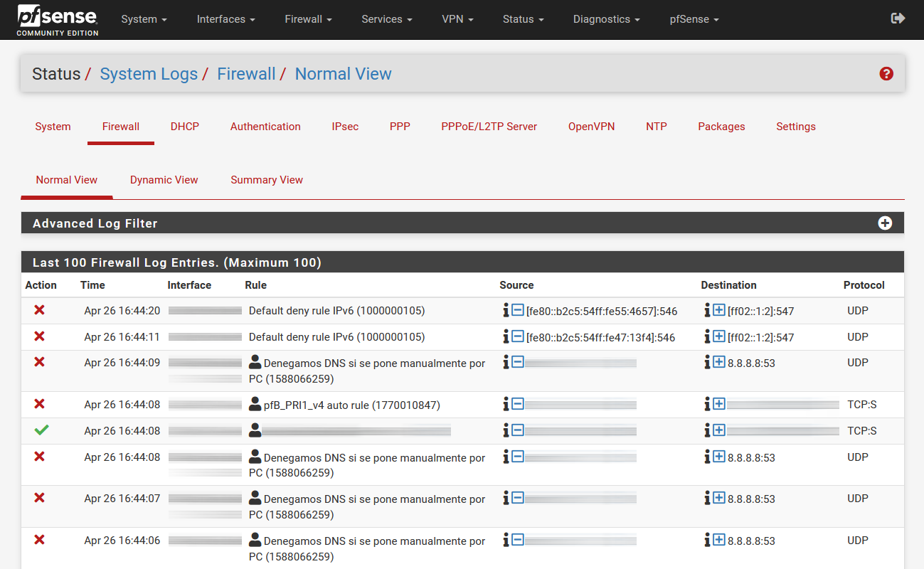Open the Settings log tab

(x=796, y=127)
